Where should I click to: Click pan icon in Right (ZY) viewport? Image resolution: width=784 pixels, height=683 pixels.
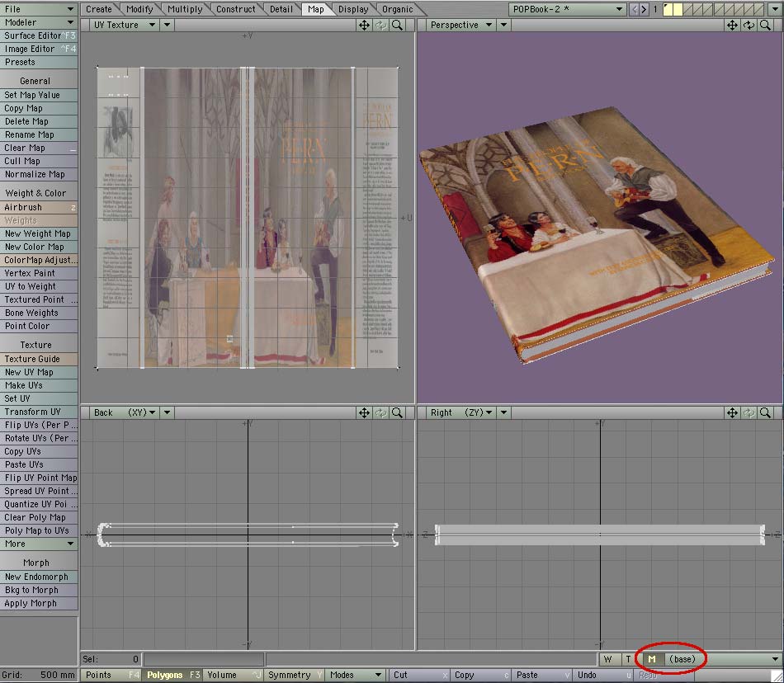(732, 412)
